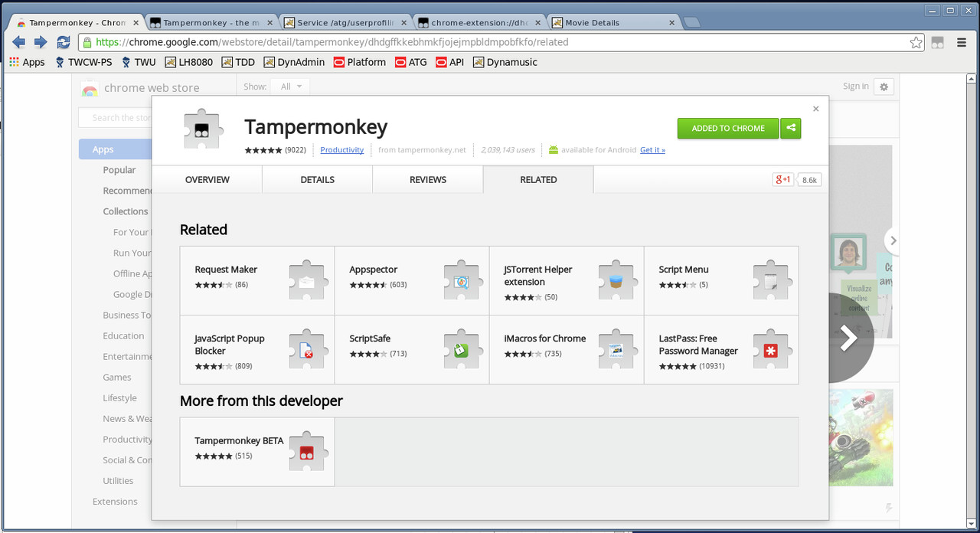Click the Script Menu extension icon

tap(773, 280)
